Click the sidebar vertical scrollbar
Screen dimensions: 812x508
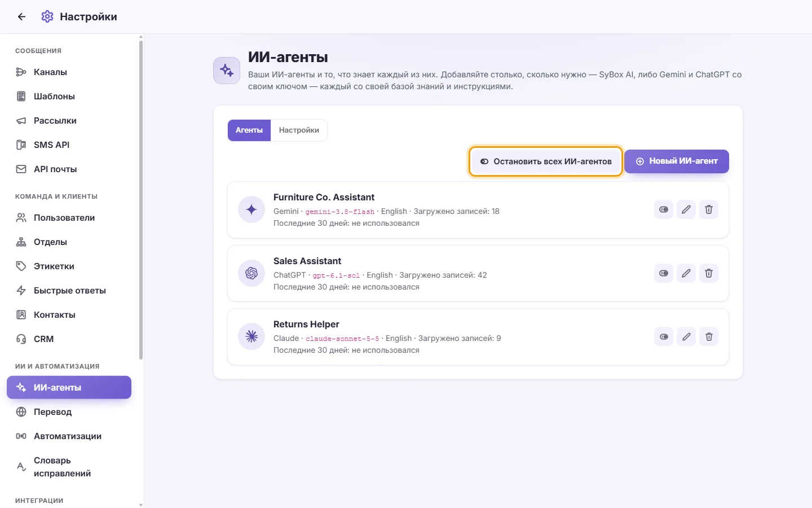click(141, 200)
